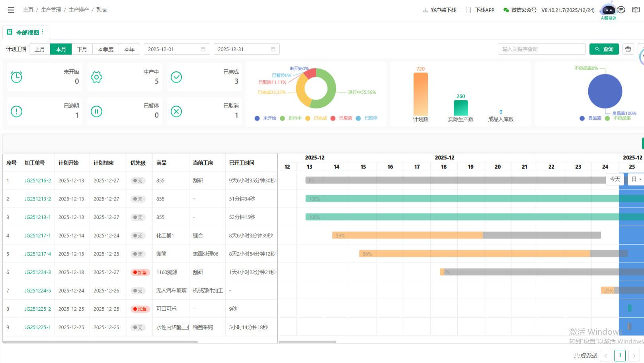Viewport: 644px width, 363px height.
Task: Click the 查询 search button
Action: tap(604, 49)
